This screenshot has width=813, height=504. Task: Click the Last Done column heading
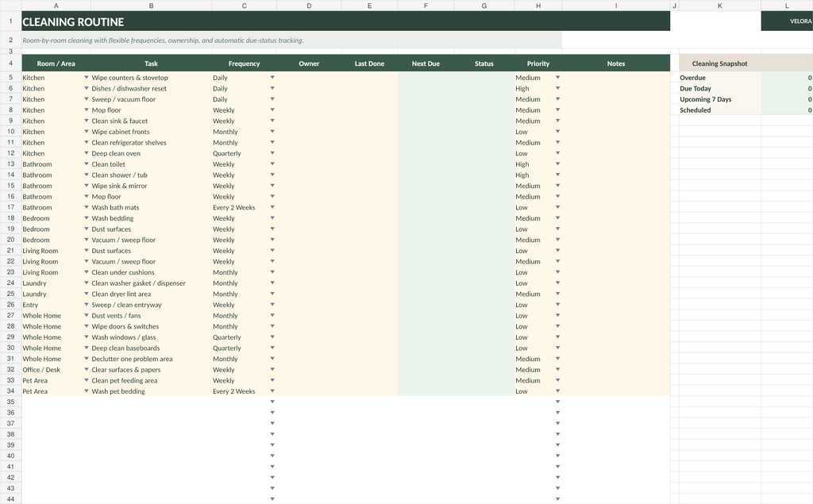[x=370, y=63]
